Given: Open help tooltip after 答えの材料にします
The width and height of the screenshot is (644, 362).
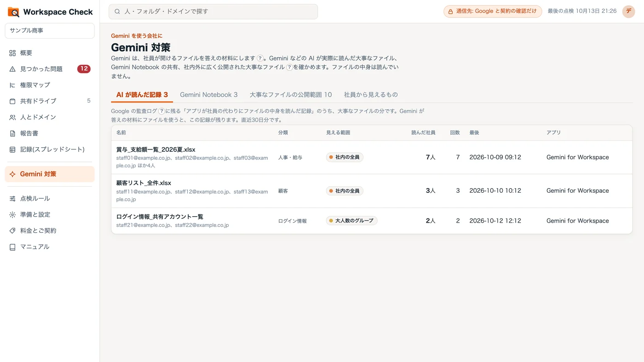Looking at the screenshot, I should pos(260,58).
